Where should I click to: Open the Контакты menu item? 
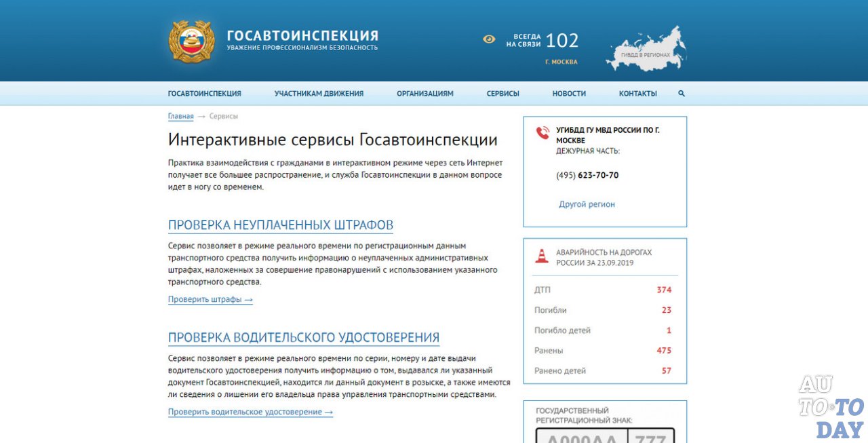pos(638,94)
